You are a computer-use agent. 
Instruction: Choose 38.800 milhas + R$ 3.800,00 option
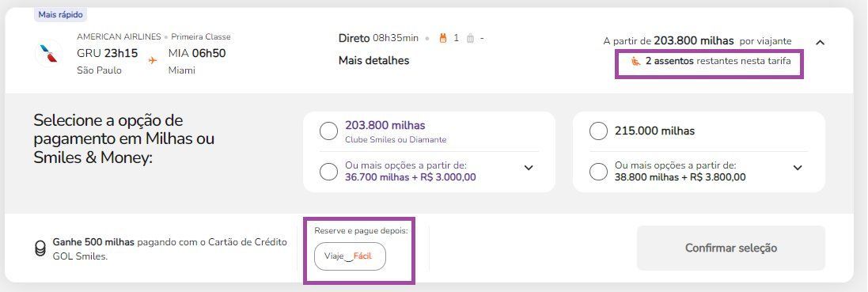[598, 172]
